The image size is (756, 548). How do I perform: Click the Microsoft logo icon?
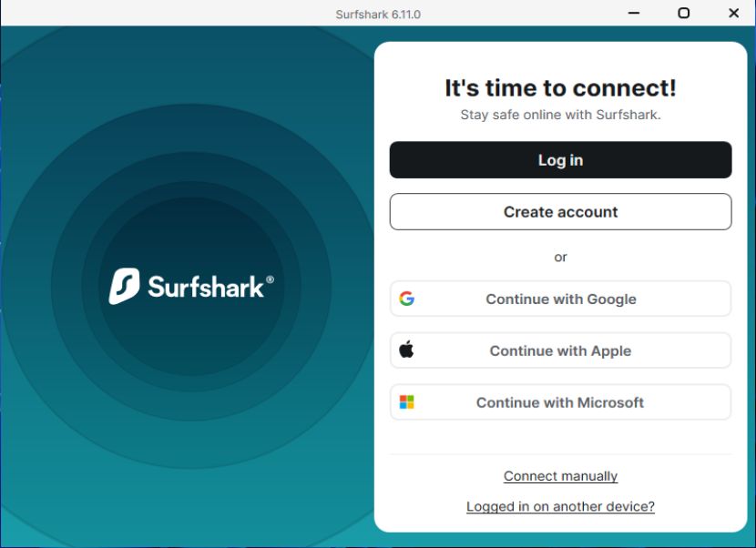pos(407,402)
